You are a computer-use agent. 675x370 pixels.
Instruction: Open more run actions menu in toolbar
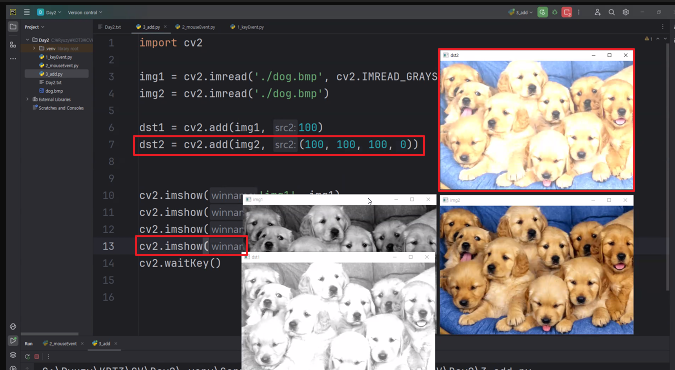click(579, 12)
